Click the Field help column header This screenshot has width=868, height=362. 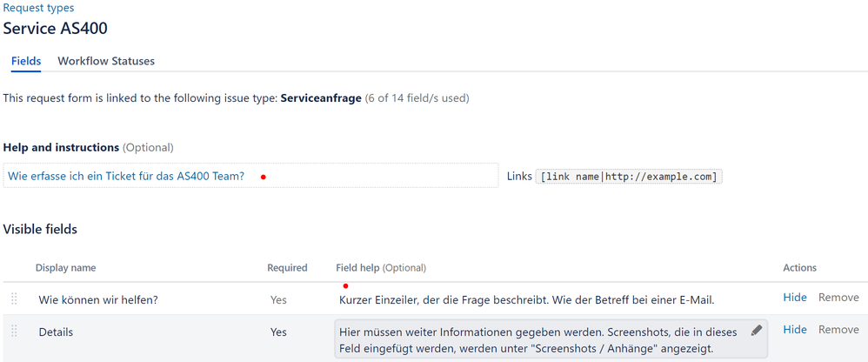pos(381,268)
